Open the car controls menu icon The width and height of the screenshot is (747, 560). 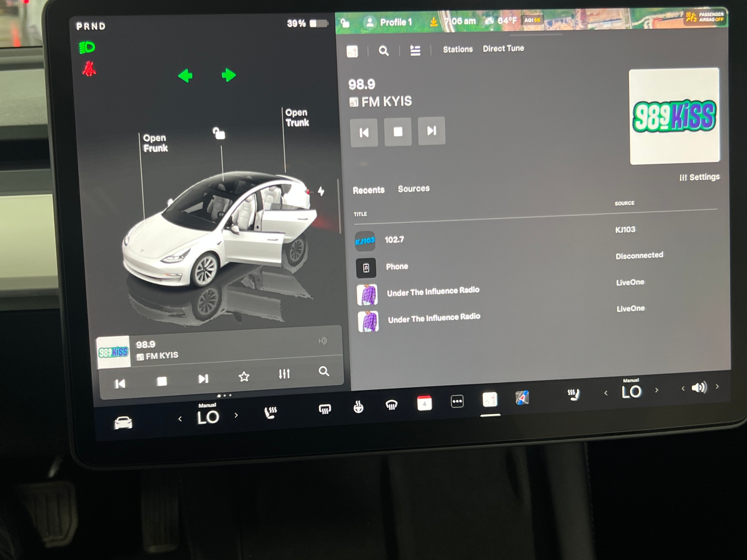click(123, 422)
